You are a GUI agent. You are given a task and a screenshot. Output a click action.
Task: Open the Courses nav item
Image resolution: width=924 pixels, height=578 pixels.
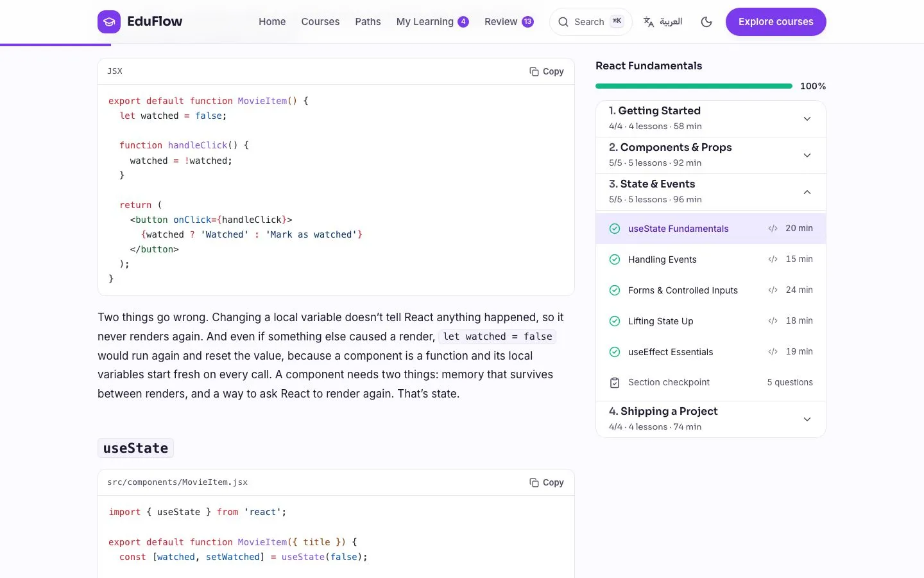pyautogui.click(x=320, y=22)
